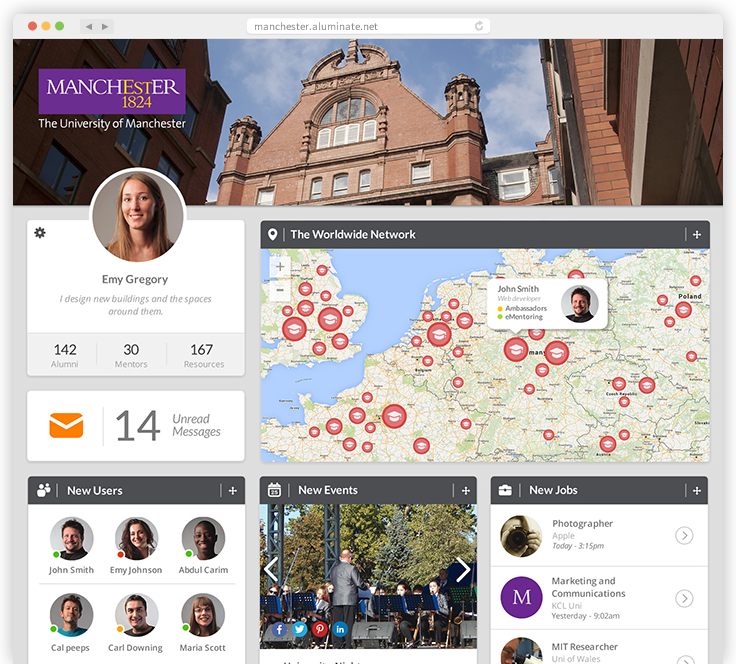Image resolution: width=736 pixels, height=664 pixels.
Task: Open the Marketing and Communications job arrow
Action: [684, 598]
